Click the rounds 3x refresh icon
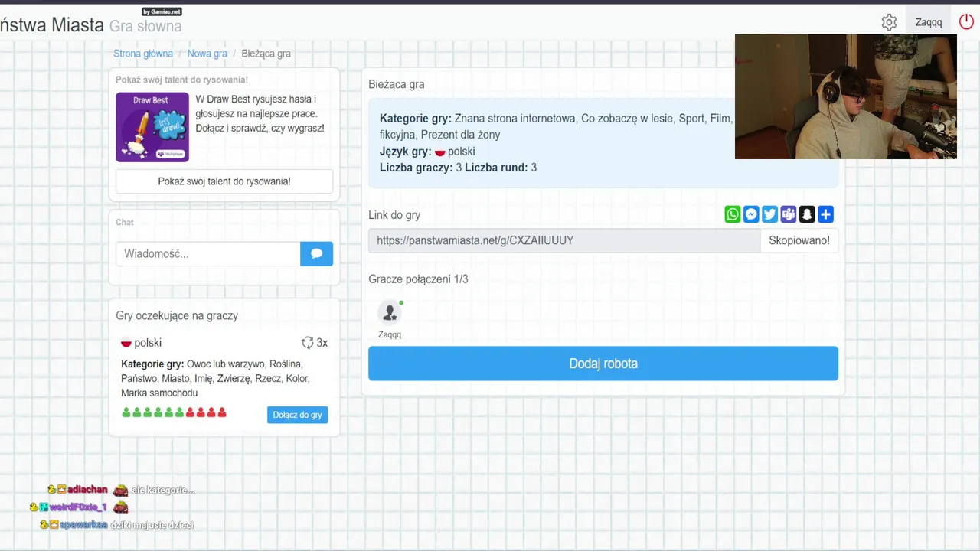The image size is (980, 551). [308, 343]
